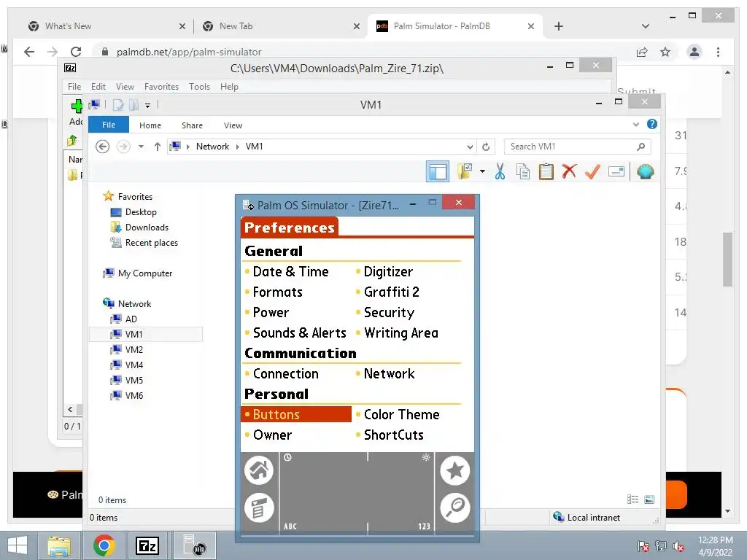Click the Paste clipboard icon in VM1 toolbar
747x560 pixels.
coord(546,171)
